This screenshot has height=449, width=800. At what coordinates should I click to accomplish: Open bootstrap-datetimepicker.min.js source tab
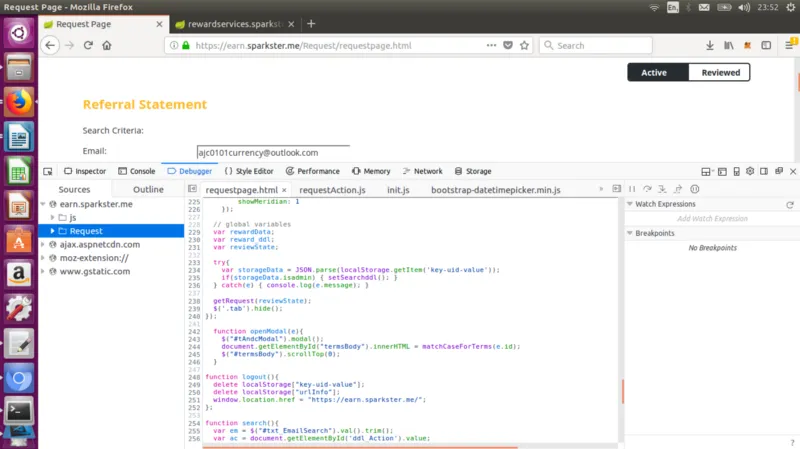(495, 190)
